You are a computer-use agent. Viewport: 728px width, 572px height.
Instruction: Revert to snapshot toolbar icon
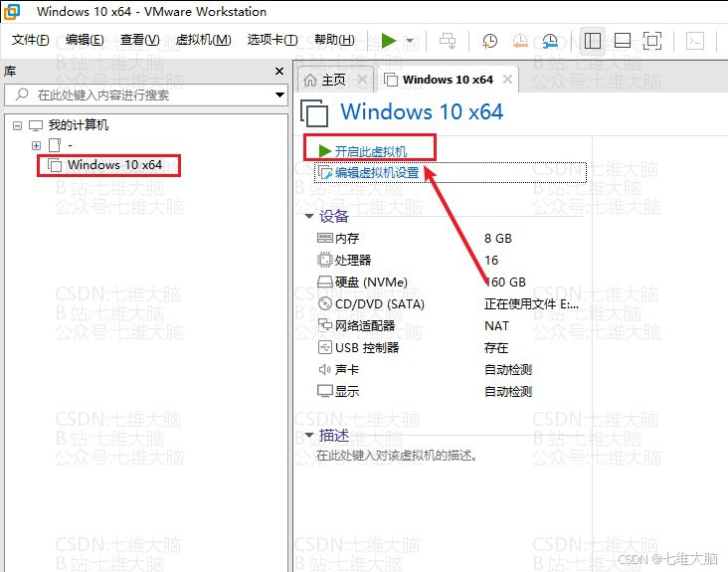click(520, 41)
